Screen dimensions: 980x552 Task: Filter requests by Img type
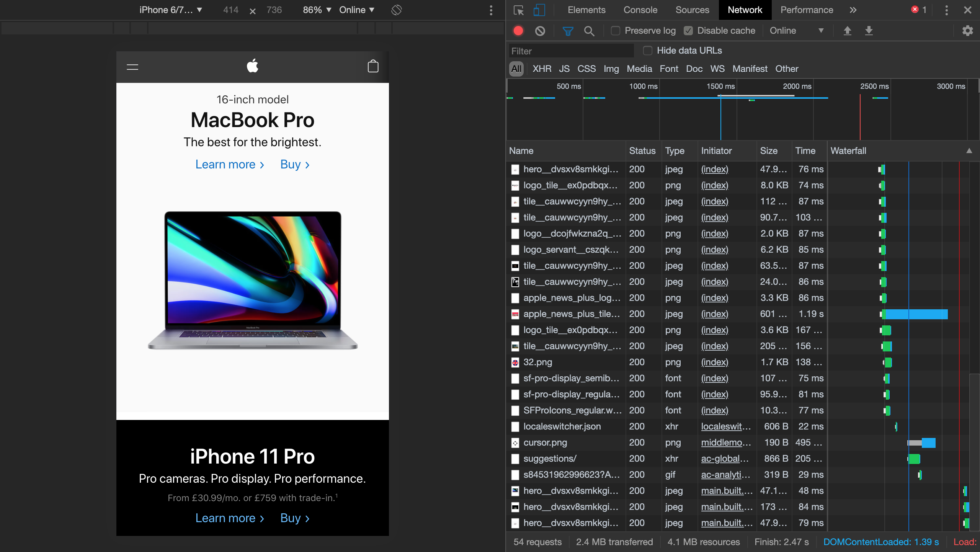(611, 69)
